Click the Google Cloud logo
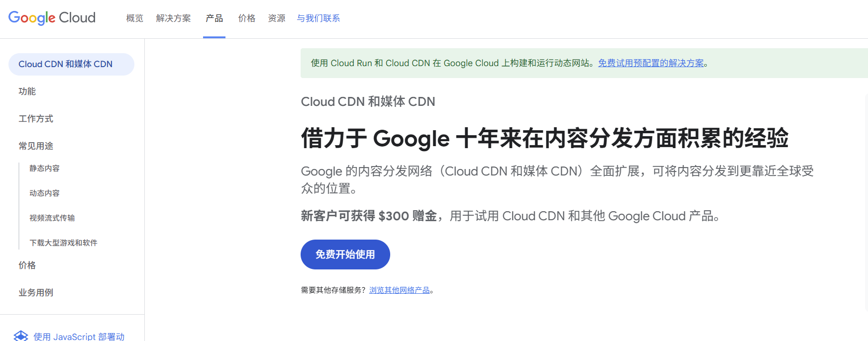 click(x=51, y=17)
